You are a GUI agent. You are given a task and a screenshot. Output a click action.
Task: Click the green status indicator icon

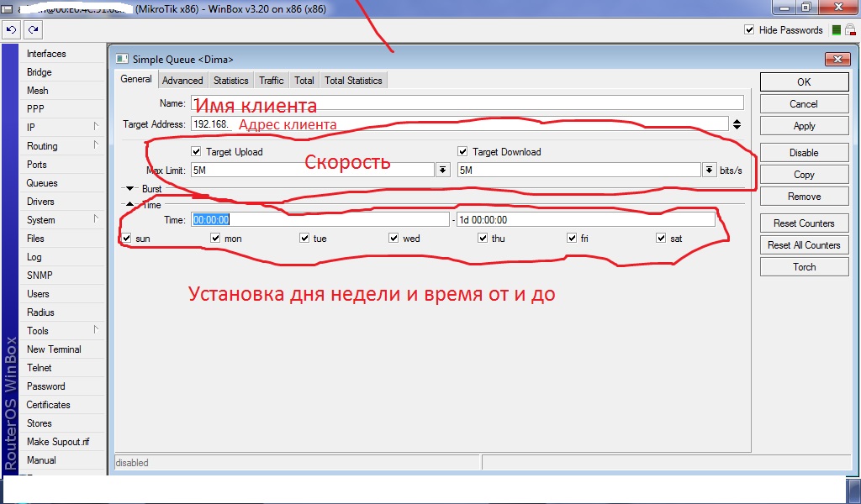[837, 30]
